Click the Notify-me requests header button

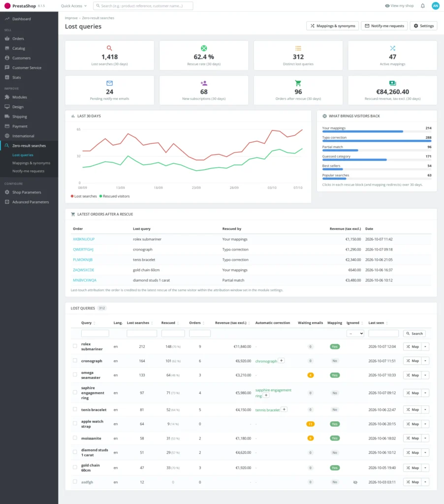384,26
